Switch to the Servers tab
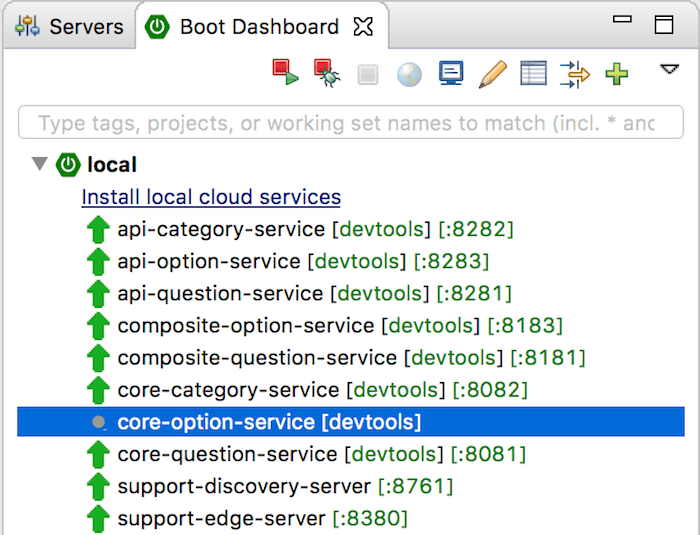Viewport: 700px width, 535px height. 69,26
